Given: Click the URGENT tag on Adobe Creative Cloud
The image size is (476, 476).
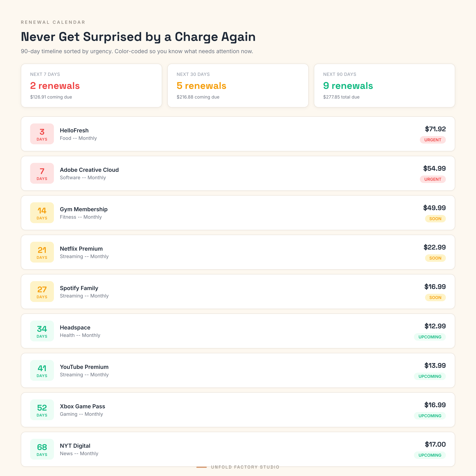Looking at the screenshot, I should 433,179.
